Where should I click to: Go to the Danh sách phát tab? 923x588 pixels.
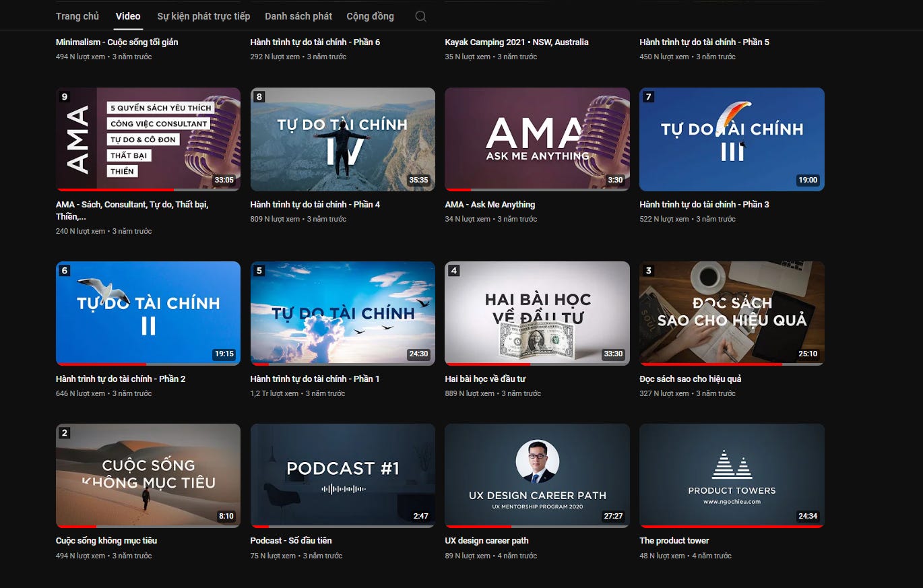pyautogui.click(x=298, y=16)
